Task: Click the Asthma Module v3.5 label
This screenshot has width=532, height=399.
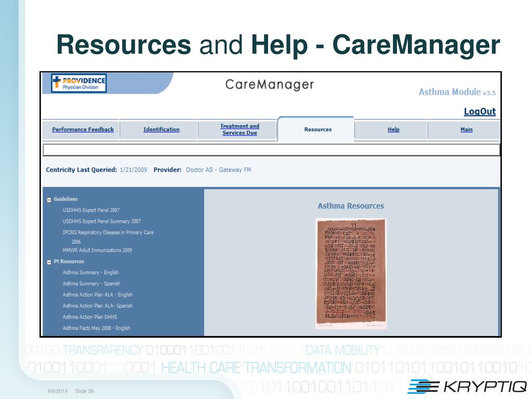Action: pos(457,92)
